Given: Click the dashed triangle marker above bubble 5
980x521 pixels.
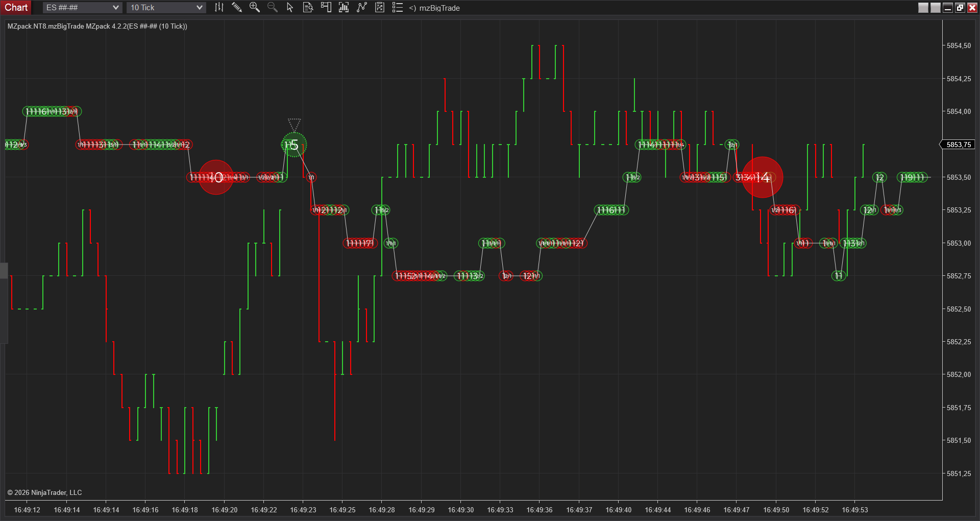Looking at the screenshot, I should click(x=294, y=124).
